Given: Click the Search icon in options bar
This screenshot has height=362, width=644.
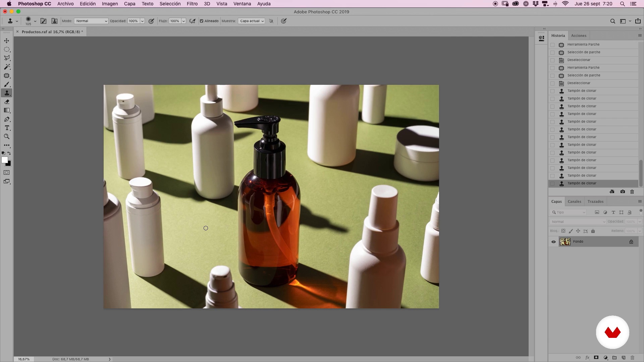Looking at the screenshot, I should click(x=613, y=21).
